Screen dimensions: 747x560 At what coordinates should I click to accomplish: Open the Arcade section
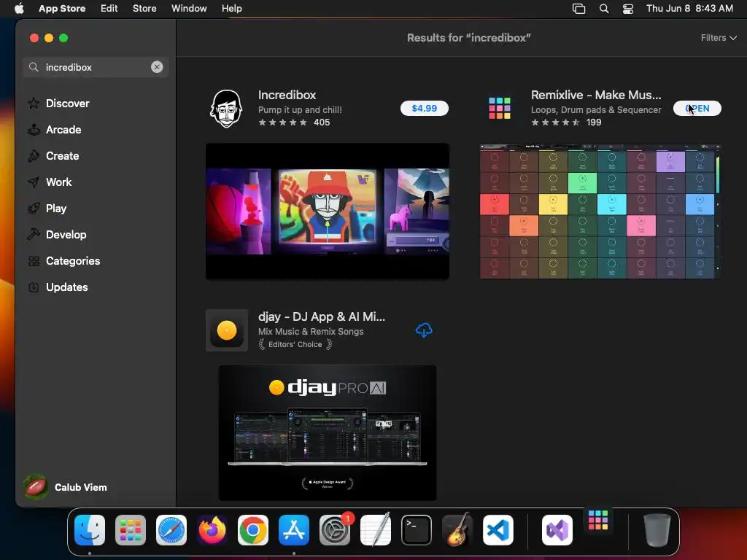[63, 130]
